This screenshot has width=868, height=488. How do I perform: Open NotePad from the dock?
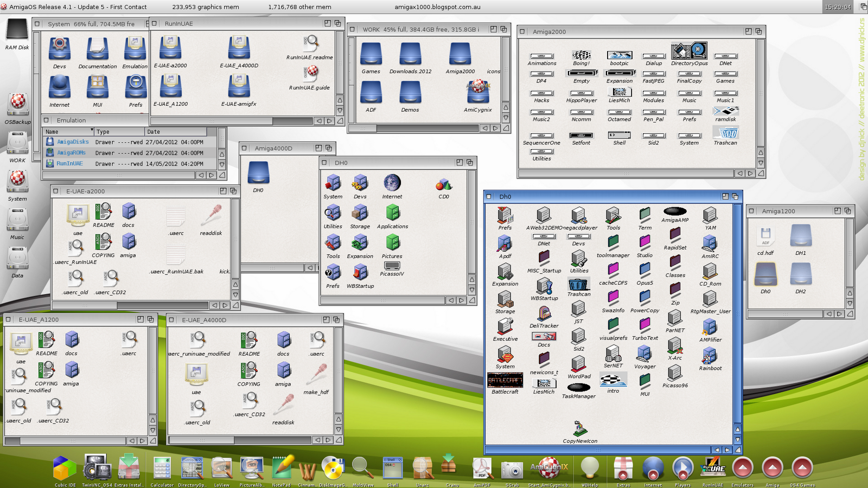(282, 468)
